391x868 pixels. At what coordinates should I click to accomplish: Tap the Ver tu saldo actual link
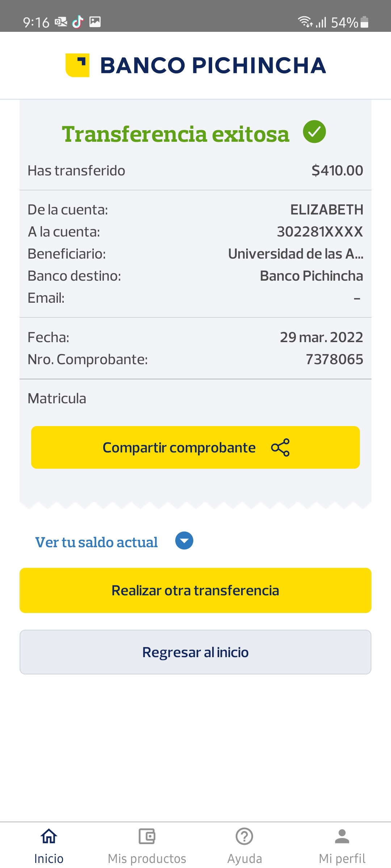[96, 542]
